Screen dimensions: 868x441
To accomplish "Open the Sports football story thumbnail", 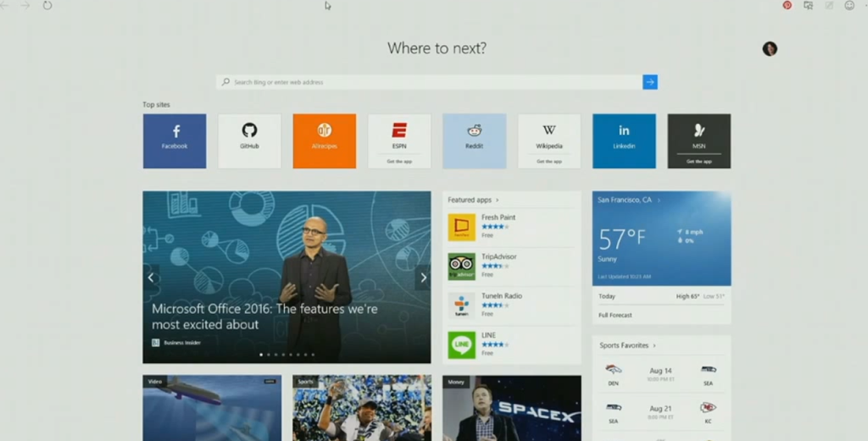I will click(x=362, y=408).
